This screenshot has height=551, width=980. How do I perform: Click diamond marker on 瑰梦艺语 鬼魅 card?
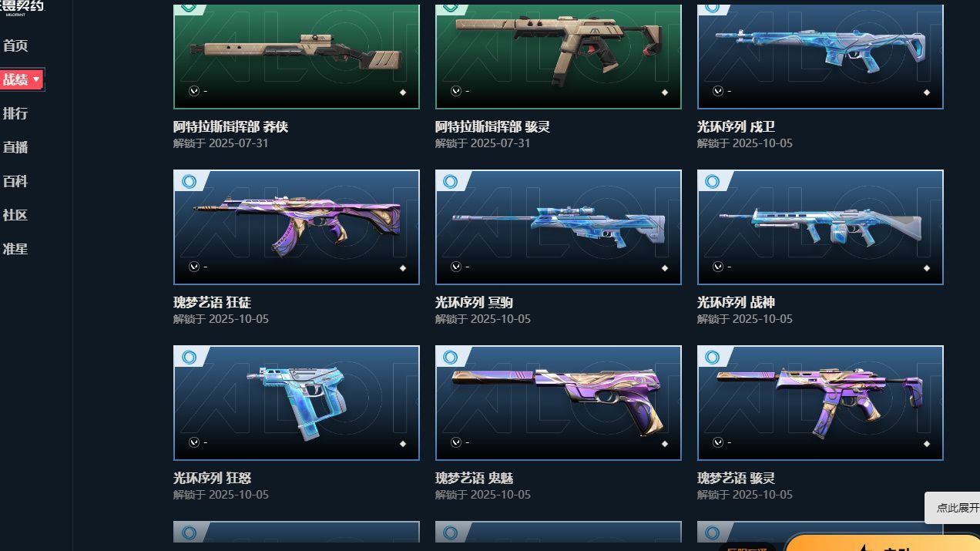[x=665, y=444]
